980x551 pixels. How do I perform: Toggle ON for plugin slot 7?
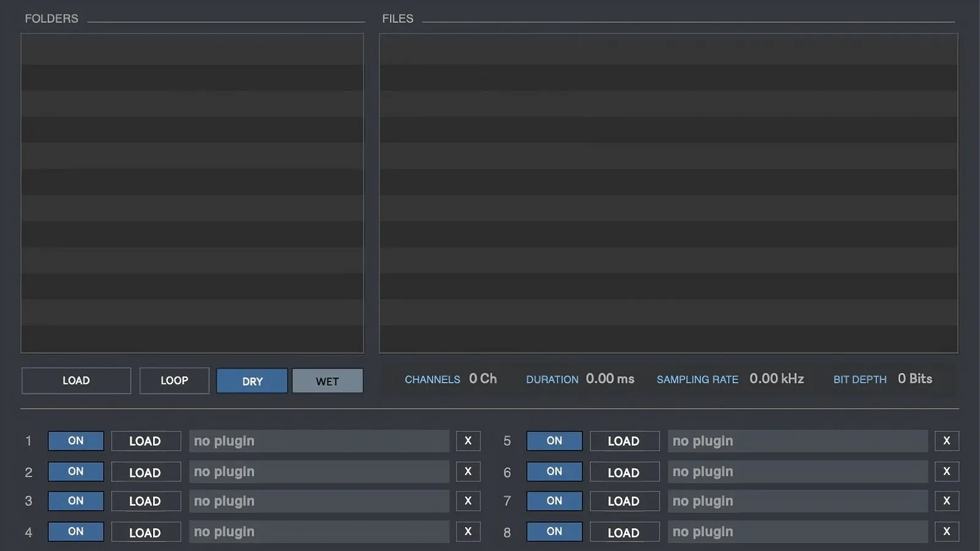tap(554, 501)
